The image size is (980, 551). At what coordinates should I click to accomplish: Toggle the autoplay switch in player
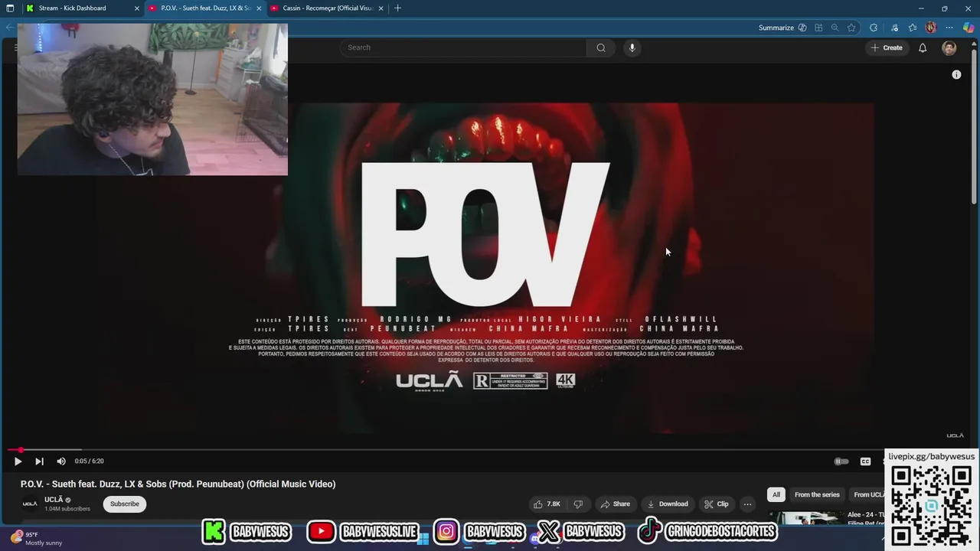coord(841,461)
